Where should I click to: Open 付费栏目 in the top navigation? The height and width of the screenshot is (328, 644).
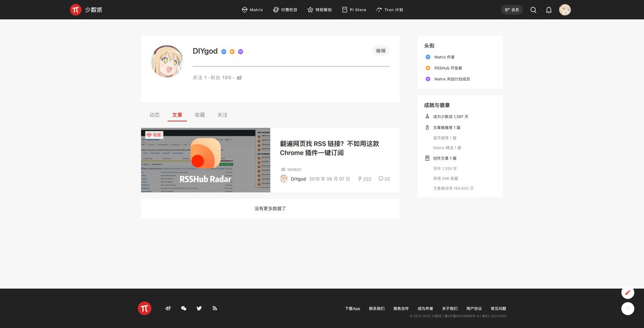click(x=285, y=10)
